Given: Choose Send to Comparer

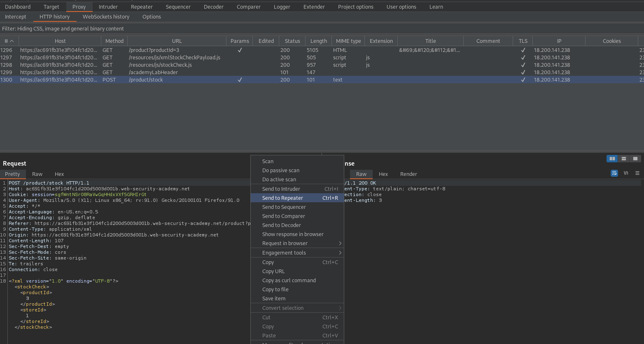Looking at the screenshot, I should pos(297,216).
